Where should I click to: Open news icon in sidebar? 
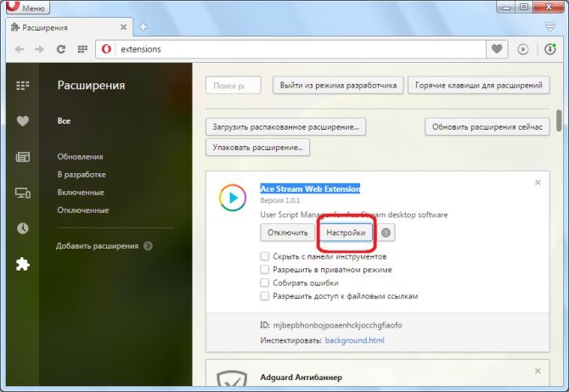click(x=22, y=157)
